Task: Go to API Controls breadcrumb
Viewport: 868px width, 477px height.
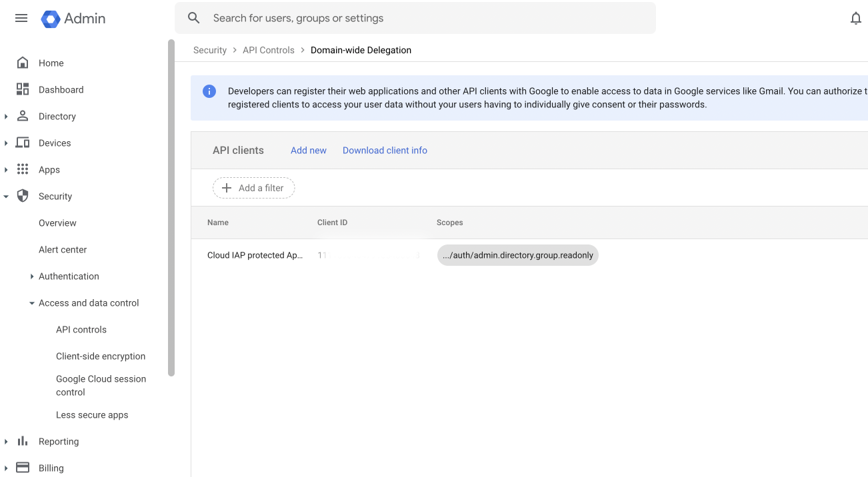Action: (x=268, y=50)
